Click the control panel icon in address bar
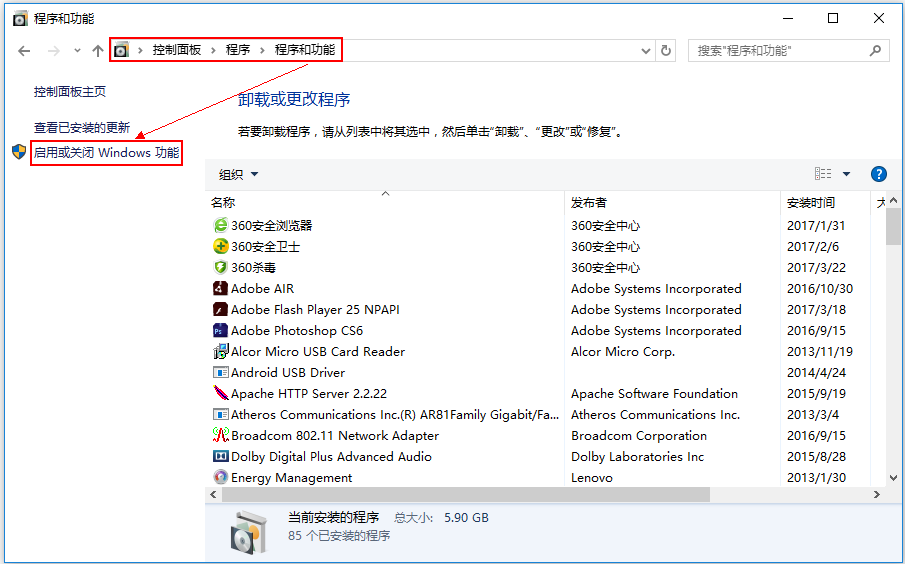The image size is (905, 564). click(x=121, y=50)
